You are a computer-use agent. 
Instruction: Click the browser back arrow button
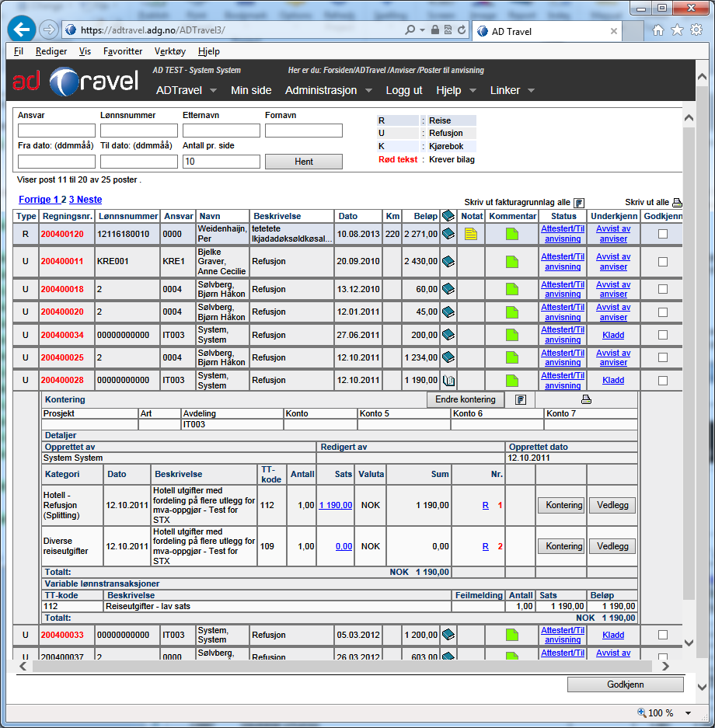[x=21, y=30]
